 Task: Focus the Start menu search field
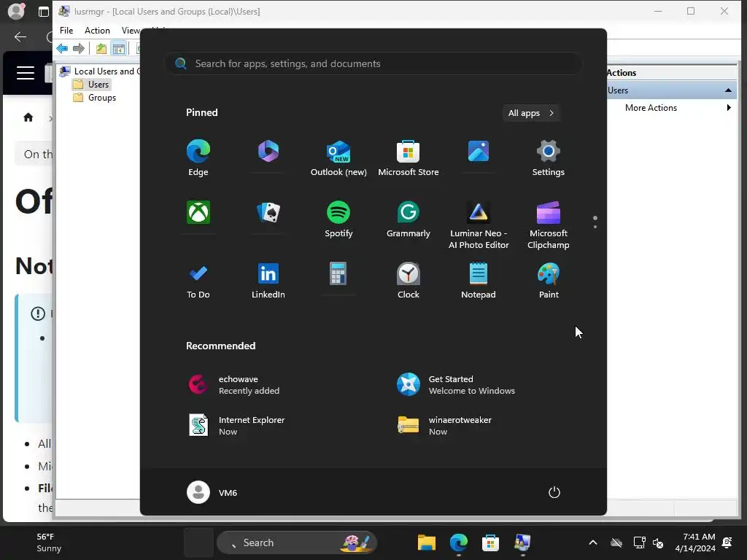pos(373,63)
